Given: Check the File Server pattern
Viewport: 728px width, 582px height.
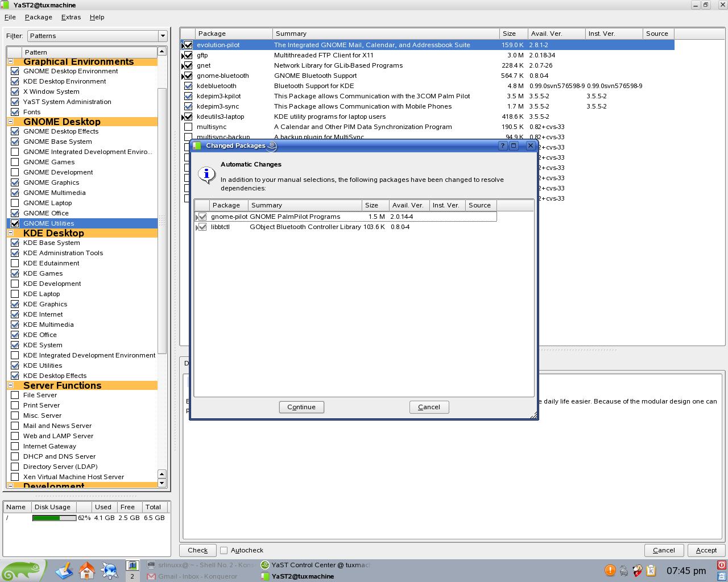Looking at the screenshot, I should pyautogui.click(x=15, y=395).
